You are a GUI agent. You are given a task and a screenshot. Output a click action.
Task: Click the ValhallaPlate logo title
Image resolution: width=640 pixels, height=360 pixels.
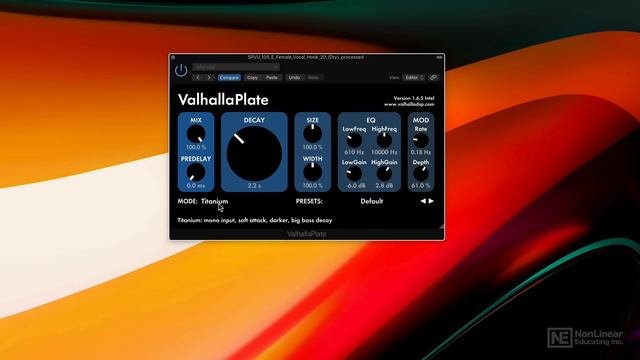click(223, 100)
